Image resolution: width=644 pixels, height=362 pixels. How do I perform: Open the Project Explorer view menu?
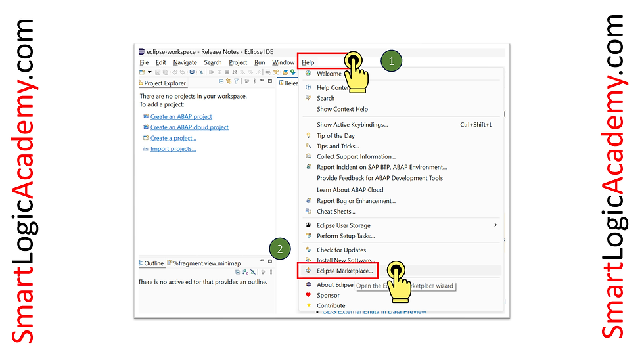click(255, 81)
